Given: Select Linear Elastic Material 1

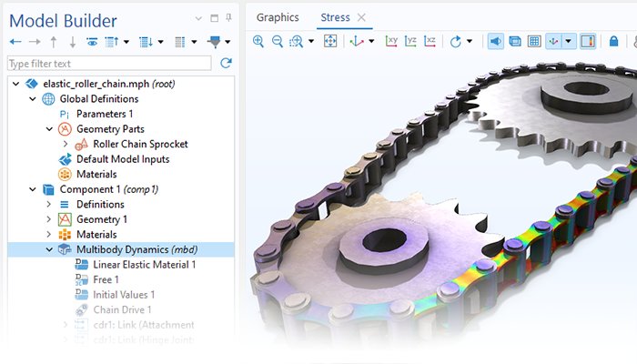Looking at the screenshot, I should coord(144,265).
